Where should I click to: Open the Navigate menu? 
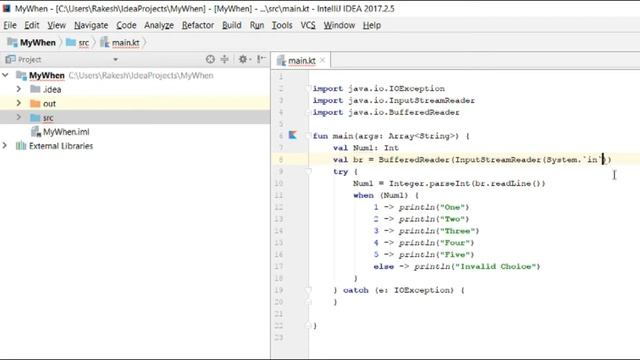click(91, 25)
